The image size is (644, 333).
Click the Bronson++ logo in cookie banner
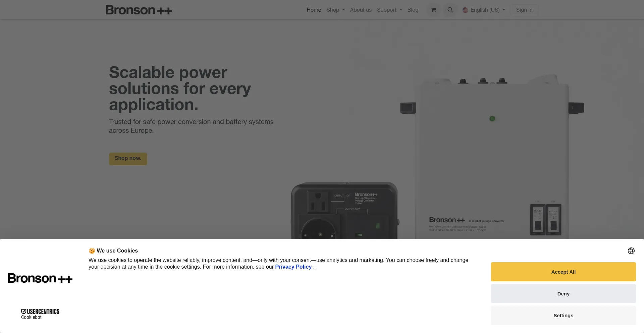click(40, 278)
